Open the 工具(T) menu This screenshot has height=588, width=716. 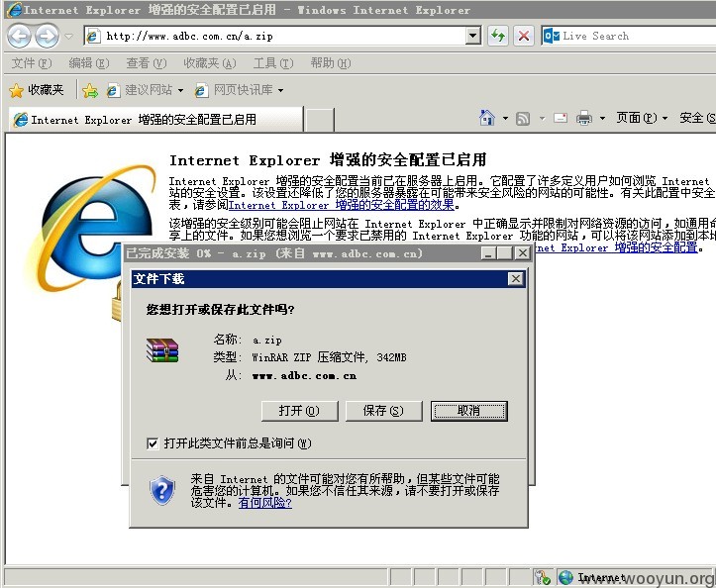[273, 63]
